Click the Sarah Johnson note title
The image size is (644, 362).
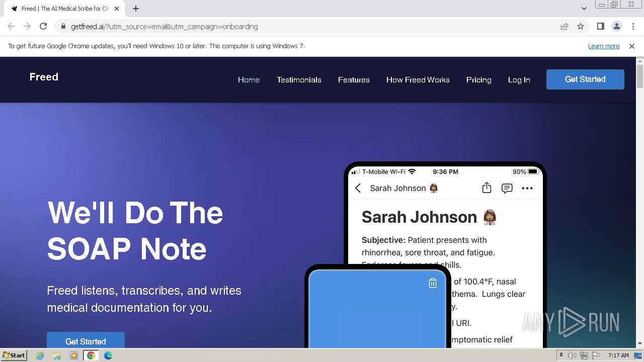click(429, 217)
